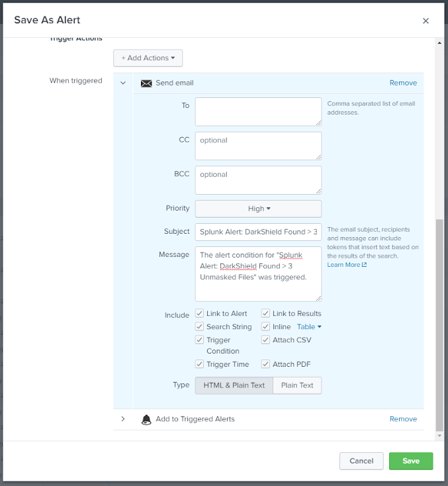448x486 pixels.
Task: Click into the BCC optional field
Action: [x=258, y=180]
